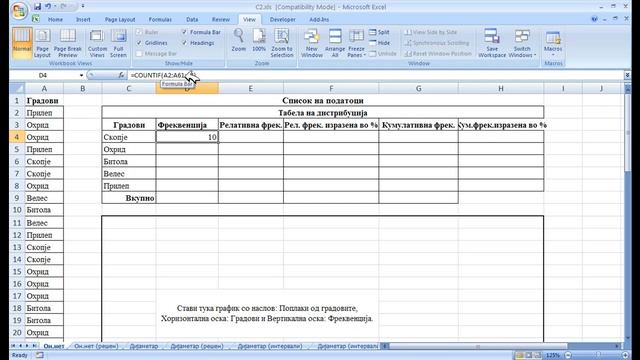
Task: Switch to Page Layout view in status bar
Action: (x=529, y=356)
